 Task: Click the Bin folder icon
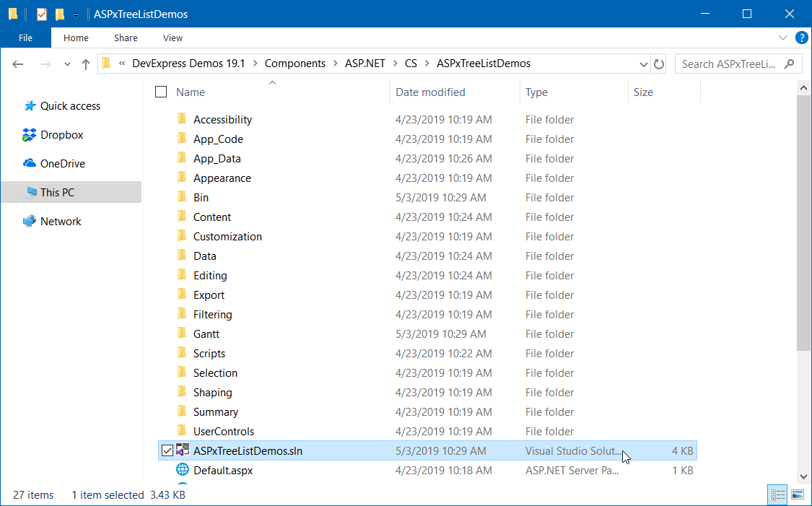pos(182,197)
